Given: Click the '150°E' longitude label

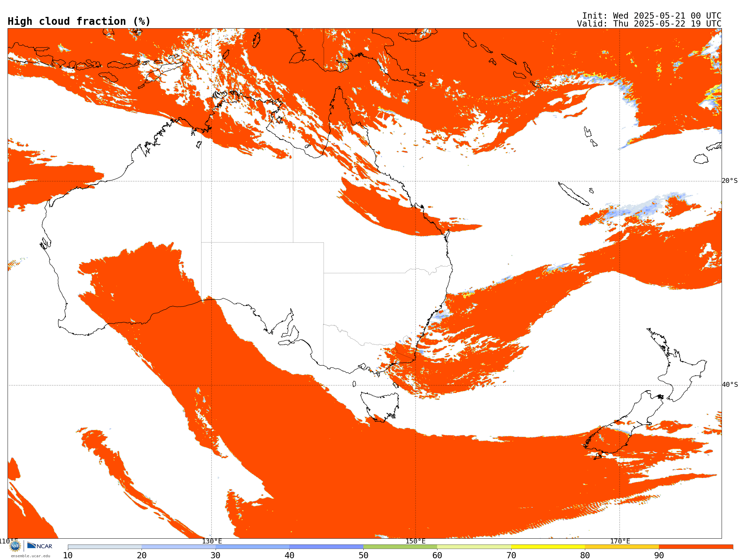Looking at the screenshot, I should (415, 541).
